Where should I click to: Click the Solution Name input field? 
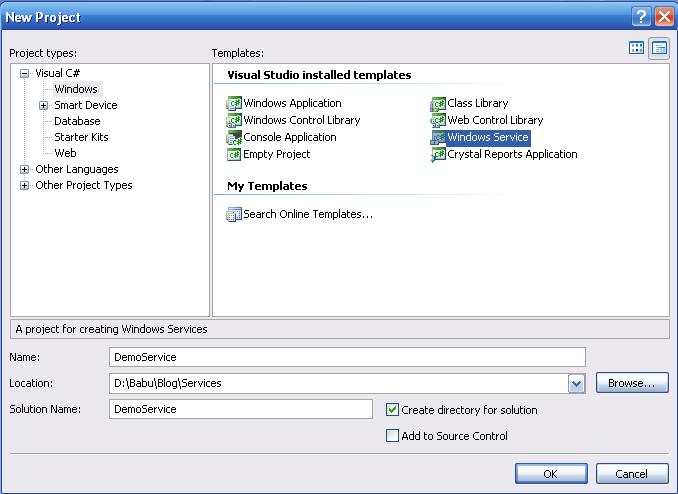[241, 409]
